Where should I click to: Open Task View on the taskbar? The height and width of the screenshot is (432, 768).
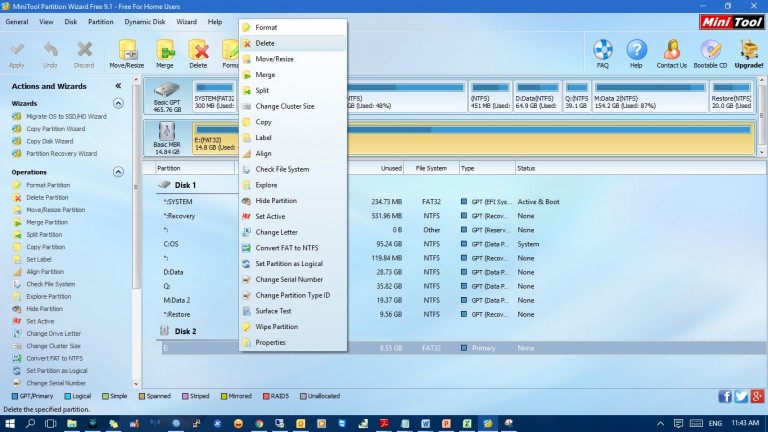50,423
